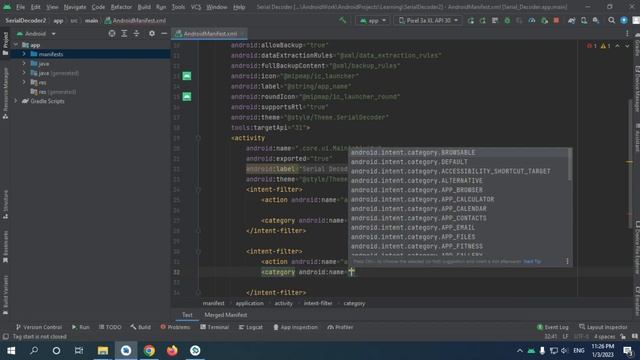Click the activity breadcrumb
Image resolution: width=640 pixels, height=360 pixels.
[283, 303]
